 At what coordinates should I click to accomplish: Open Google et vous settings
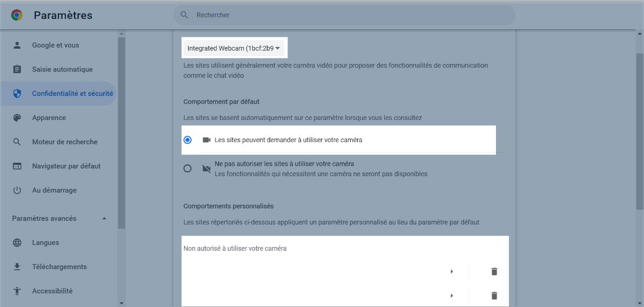pyautogui.click(x=55, y=45)
